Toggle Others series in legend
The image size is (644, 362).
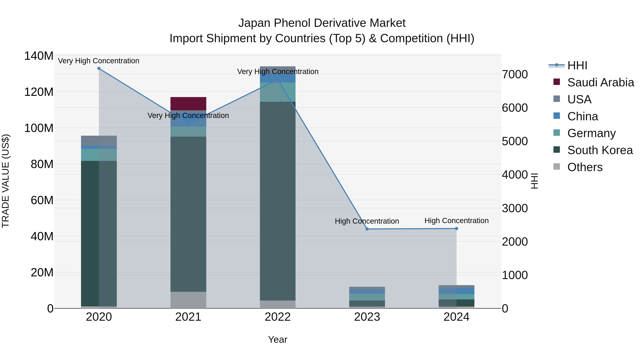click(578, 167)
